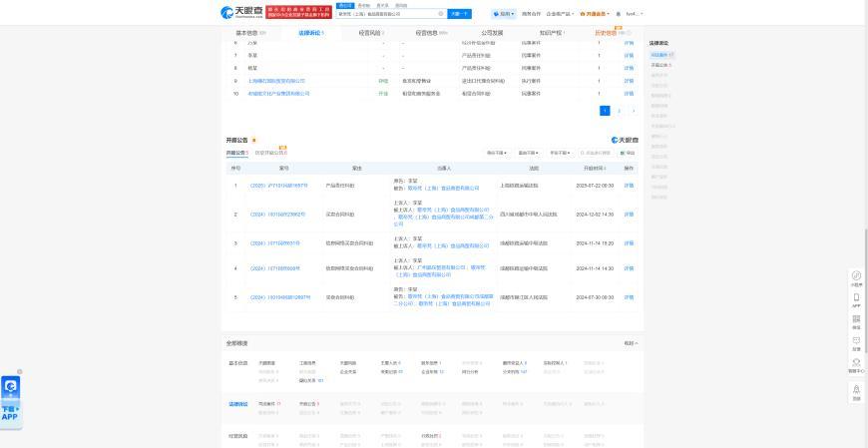
Task: Open the 商务合作 header link
Action: point(531,14)
